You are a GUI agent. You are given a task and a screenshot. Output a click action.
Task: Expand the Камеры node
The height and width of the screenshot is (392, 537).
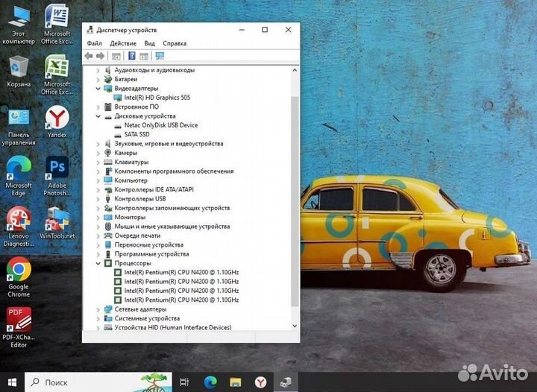[98, 153]
